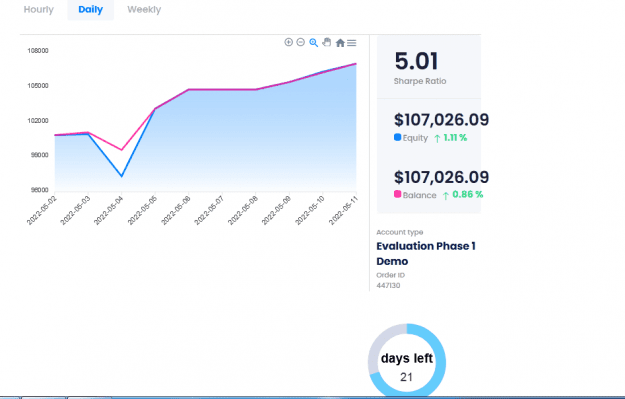Screen dimensions: 625x399
Task: Activate the hand panning tool
Action: click(x=327, y=42)
